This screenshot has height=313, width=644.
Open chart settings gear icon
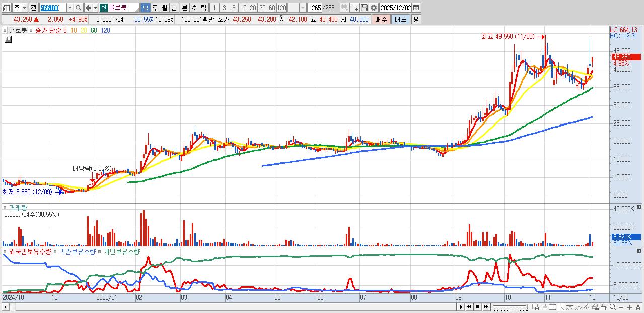(374, 8)
